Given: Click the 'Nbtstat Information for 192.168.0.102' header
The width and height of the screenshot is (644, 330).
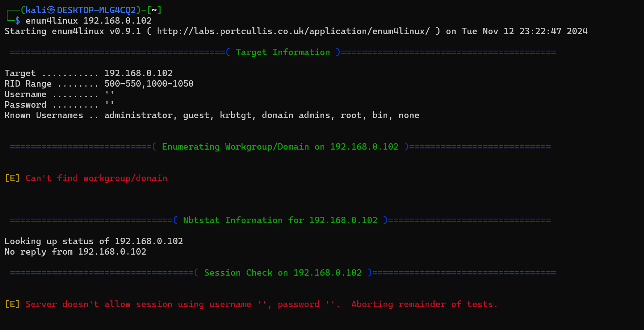Looking at the screenshot, I should point(280,220).
